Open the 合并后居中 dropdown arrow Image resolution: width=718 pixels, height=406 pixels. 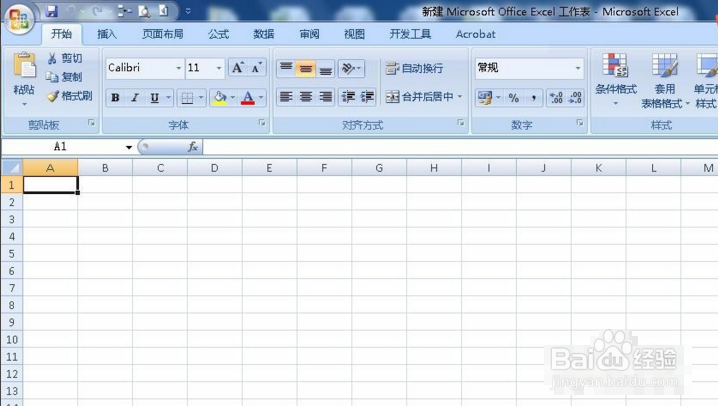click(x=460, y=97)
